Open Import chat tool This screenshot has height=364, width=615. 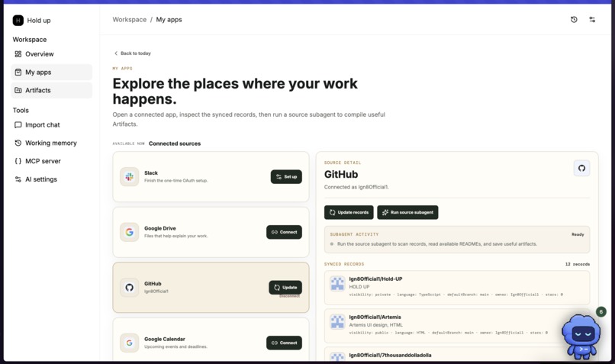51,124
